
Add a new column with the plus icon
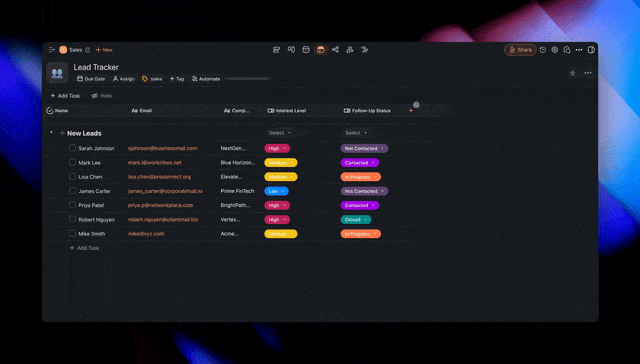click(x=411, y=111)
